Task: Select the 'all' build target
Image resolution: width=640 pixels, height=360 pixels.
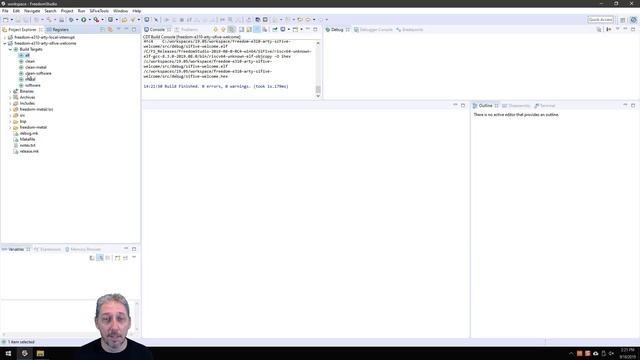Action: click(x=27, y=55)
